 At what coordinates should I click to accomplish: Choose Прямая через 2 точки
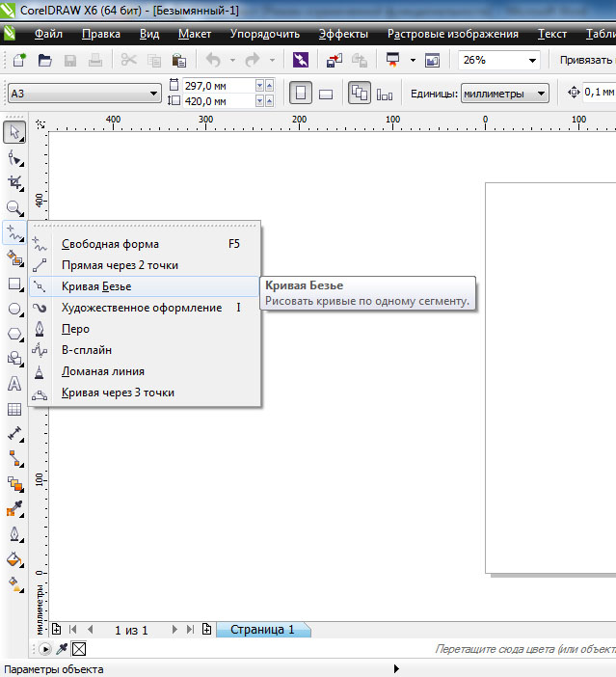tap(145, 265)
